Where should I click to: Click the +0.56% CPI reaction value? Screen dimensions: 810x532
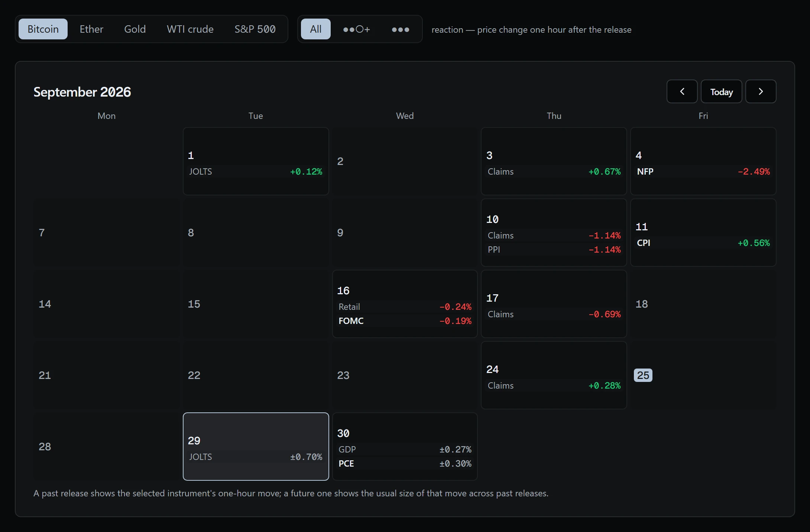point(754,243)
